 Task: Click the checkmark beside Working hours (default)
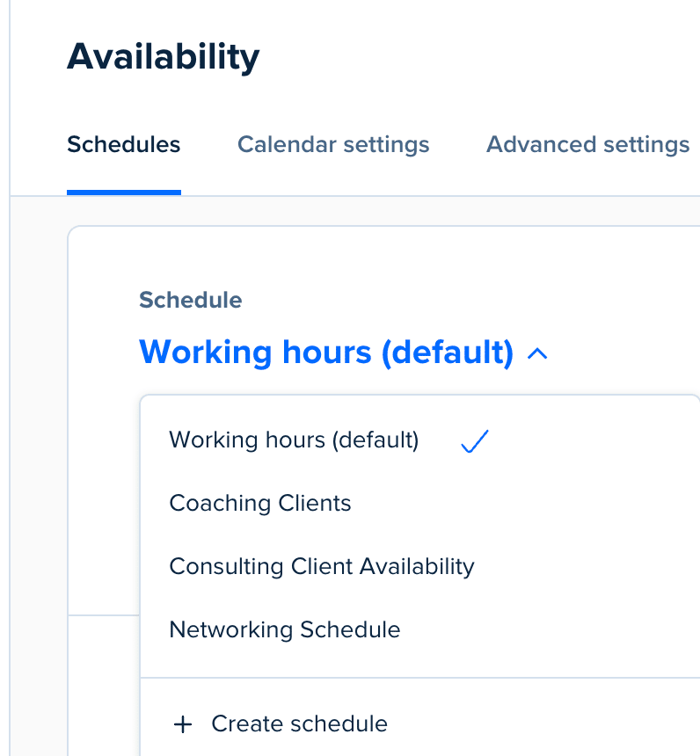(474, 441)
